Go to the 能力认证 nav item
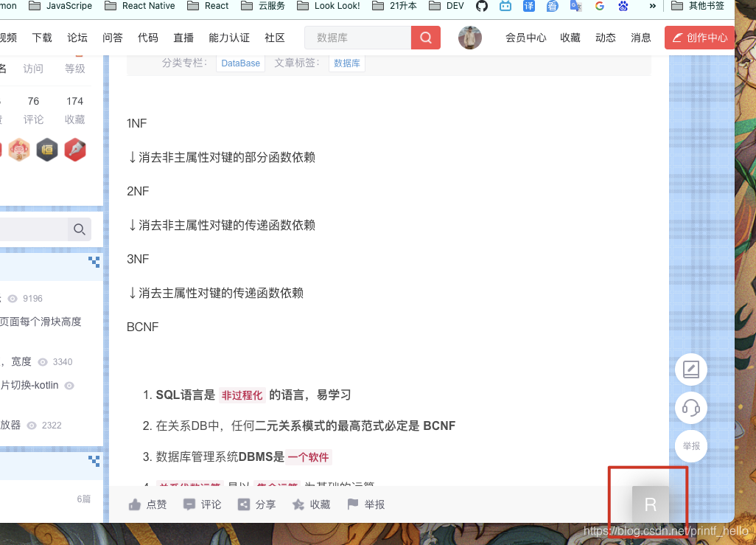 (229, 38)
